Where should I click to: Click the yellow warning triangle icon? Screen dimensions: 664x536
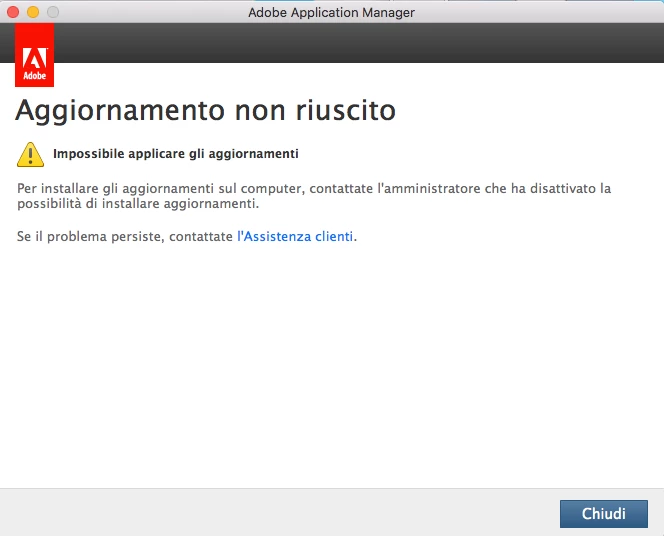point(30,155)
